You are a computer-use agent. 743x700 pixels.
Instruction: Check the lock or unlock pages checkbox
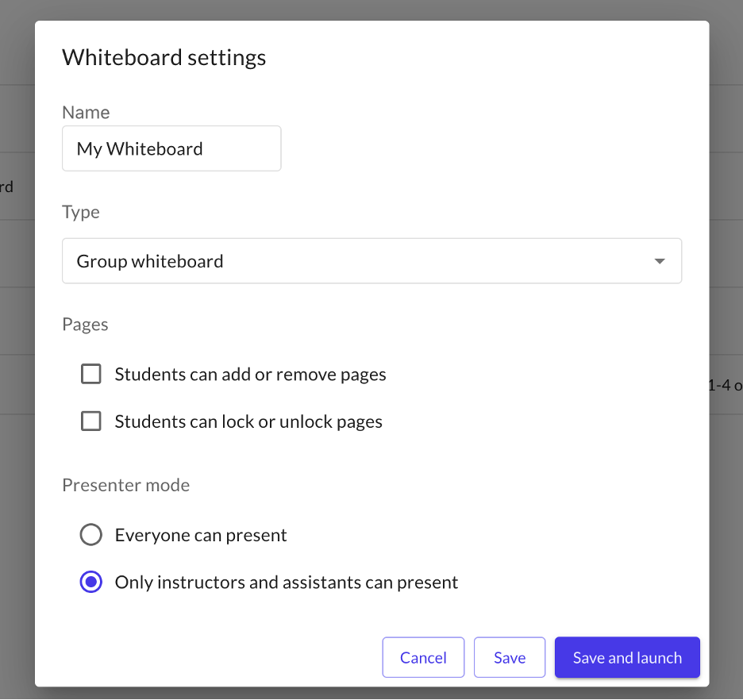91,421
